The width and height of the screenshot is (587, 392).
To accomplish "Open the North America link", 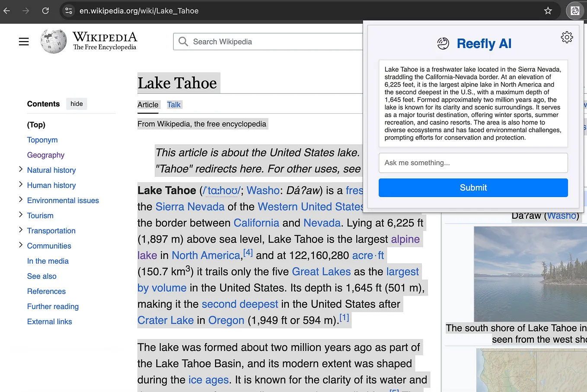I will [206, 255].
